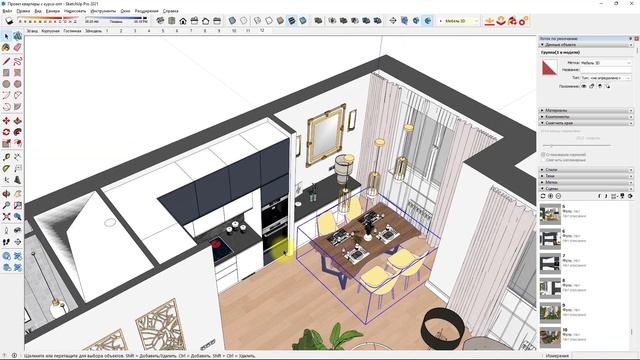Open the Тип dropdown in entity info

(606, 78)
